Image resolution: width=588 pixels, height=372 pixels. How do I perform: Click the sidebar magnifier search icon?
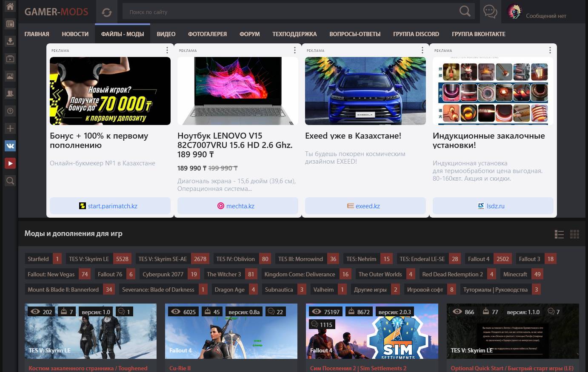coord(10,181)
